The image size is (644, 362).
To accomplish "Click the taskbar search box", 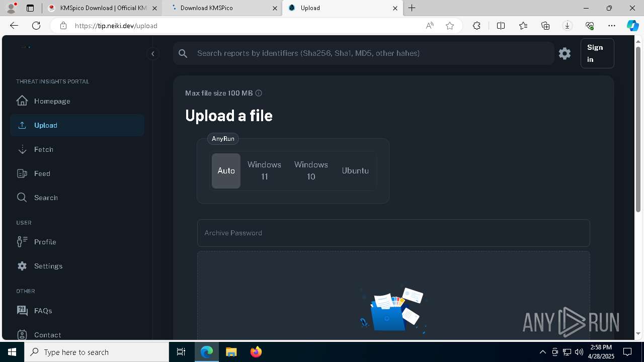I will pos(97,352).
